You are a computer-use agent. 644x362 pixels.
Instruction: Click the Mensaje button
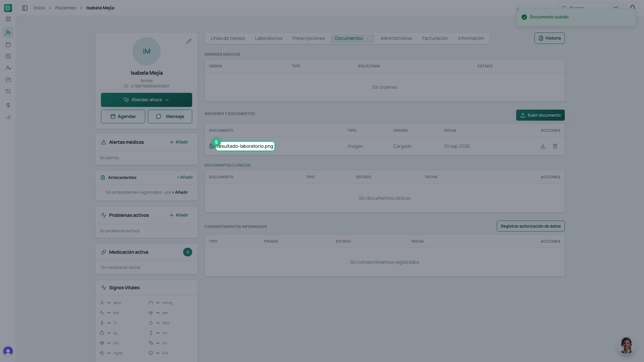coord(170,117)
